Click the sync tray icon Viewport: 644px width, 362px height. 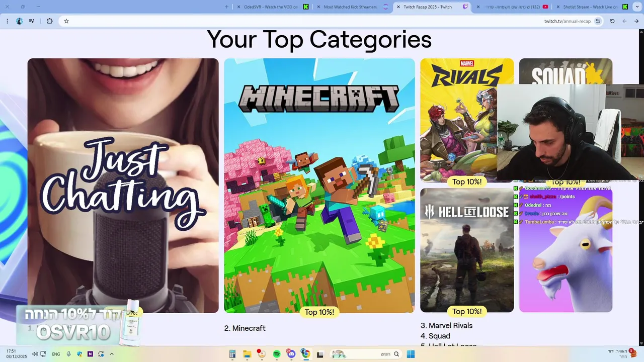[x=101, y=354]
